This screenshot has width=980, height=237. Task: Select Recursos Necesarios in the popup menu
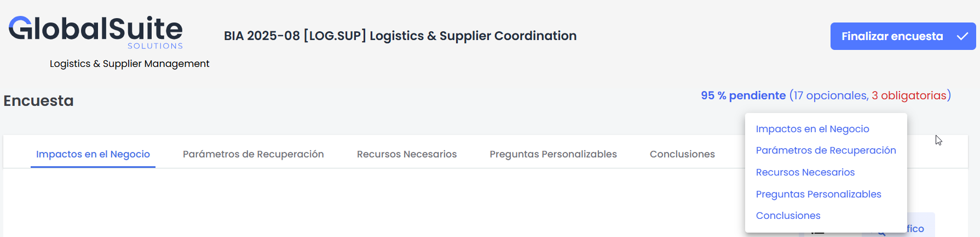point(805,172)
